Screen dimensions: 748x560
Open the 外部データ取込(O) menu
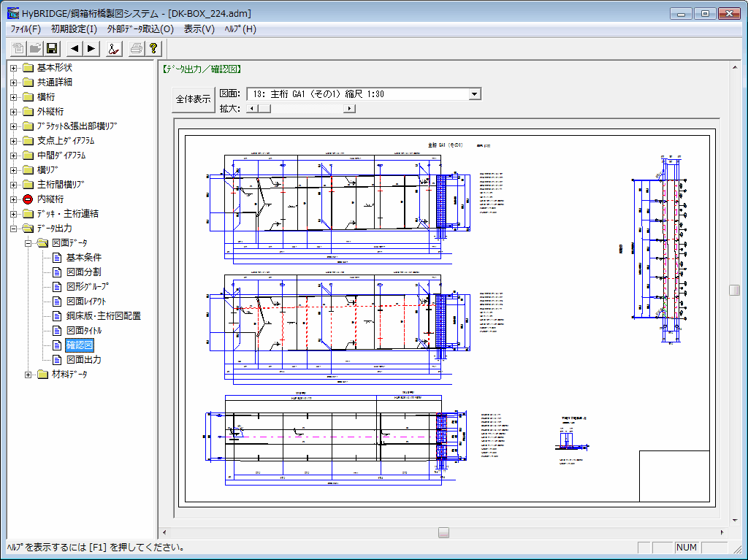pyautogui.click(x=140, y=29)
